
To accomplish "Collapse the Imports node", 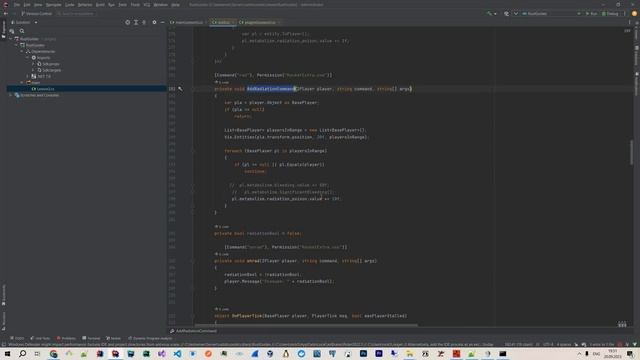I will click(28, 58).
